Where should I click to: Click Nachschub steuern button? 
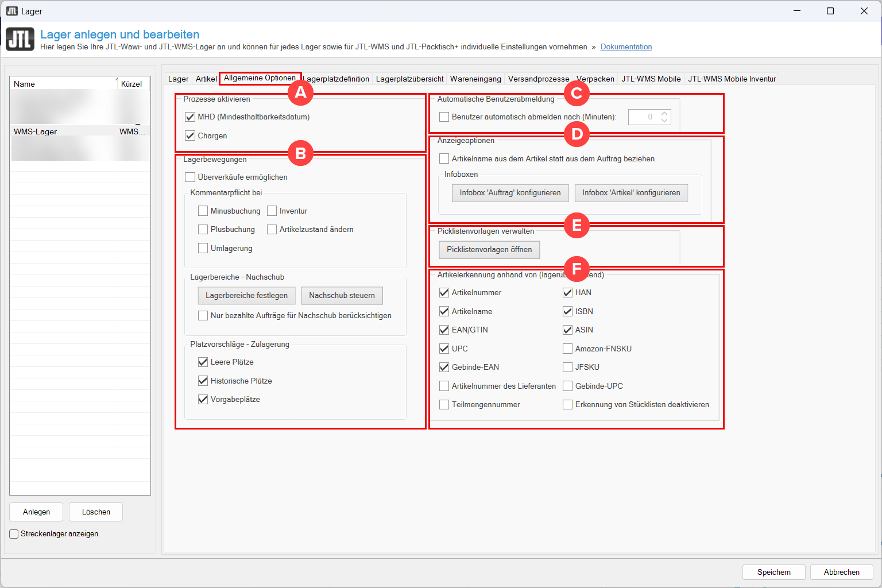tap(342, 296)
